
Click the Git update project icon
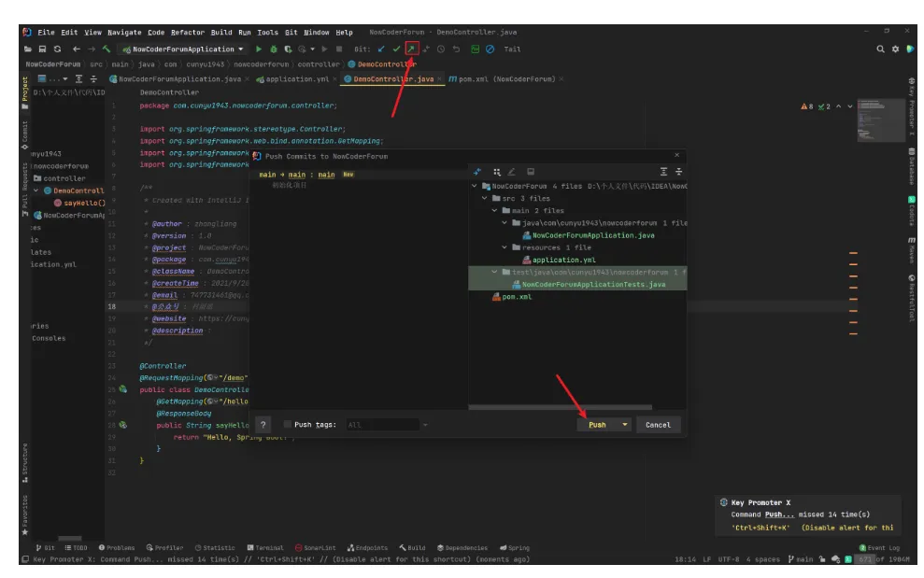click(x=381, y=49)
